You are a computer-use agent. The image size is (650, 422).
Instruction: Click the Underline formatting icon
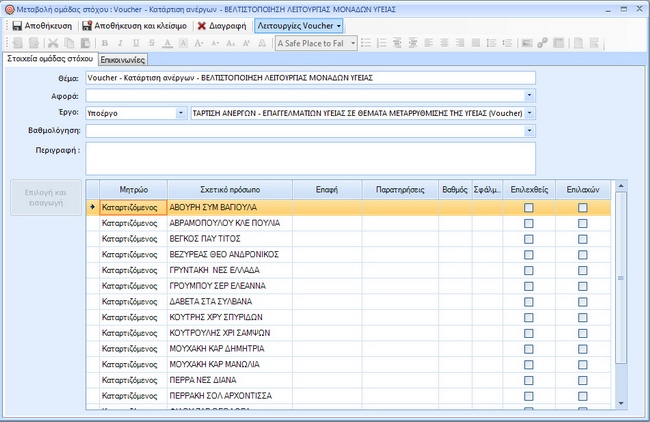point(136,43)
